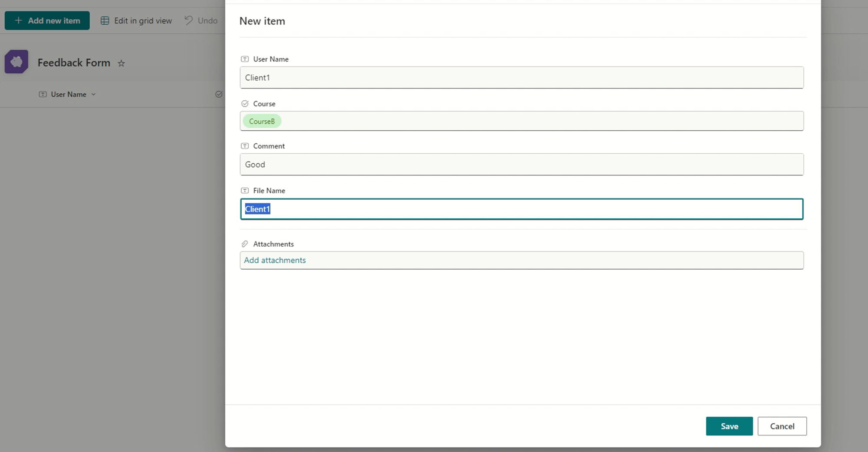Screen dimensions: 868x452
Task: Click the Feedback Form list icon
Action: 16,62
